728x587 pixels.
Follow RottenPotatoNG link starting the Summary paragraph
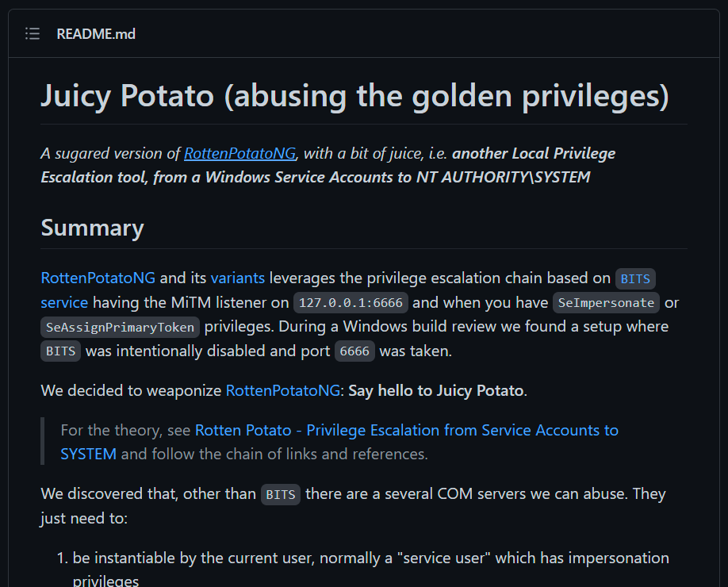[x=98, y=278]
